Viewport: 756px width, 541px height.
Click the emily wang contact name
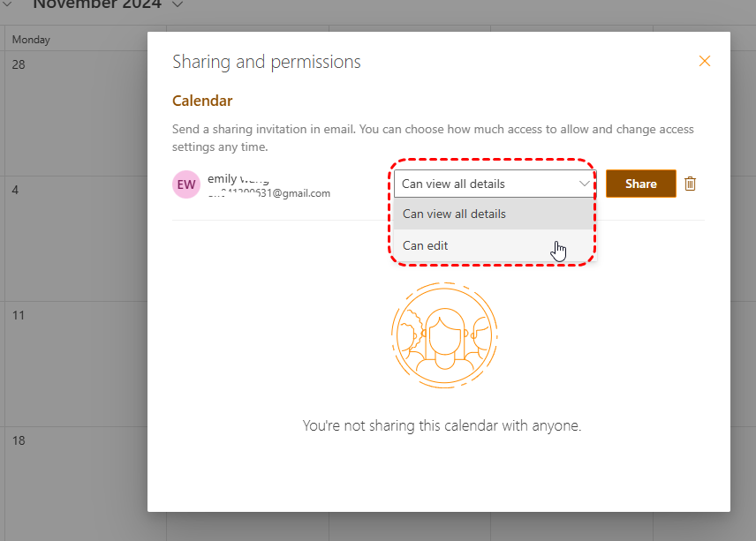pos(238,178)
